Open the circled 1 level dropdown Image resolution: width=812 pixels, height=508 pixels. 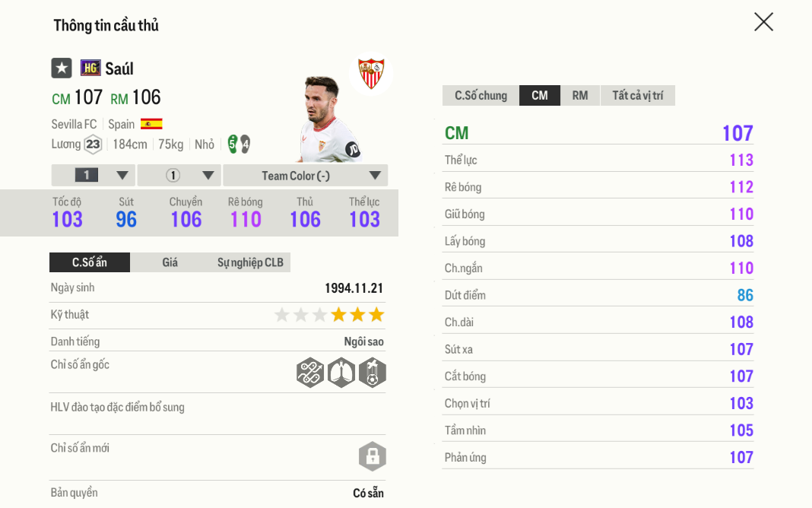click(179, 176)
